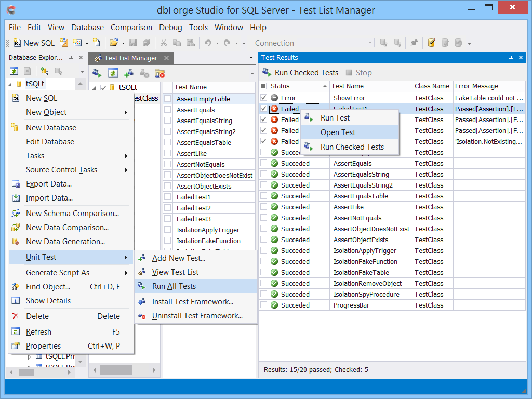Click View Test List menu item
This screenshot has height=399, width=532.
(x=196, y=272)
